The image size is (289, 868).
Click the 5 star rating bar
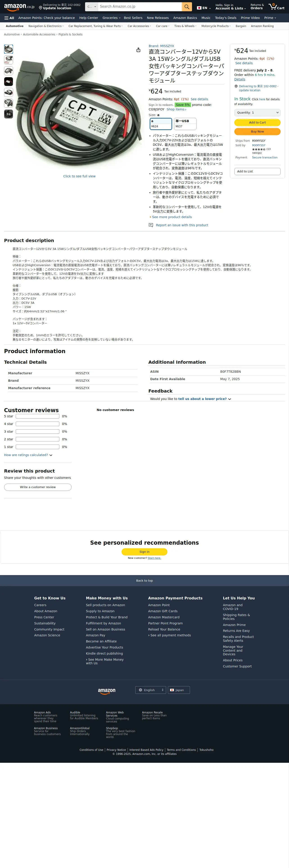38,416
